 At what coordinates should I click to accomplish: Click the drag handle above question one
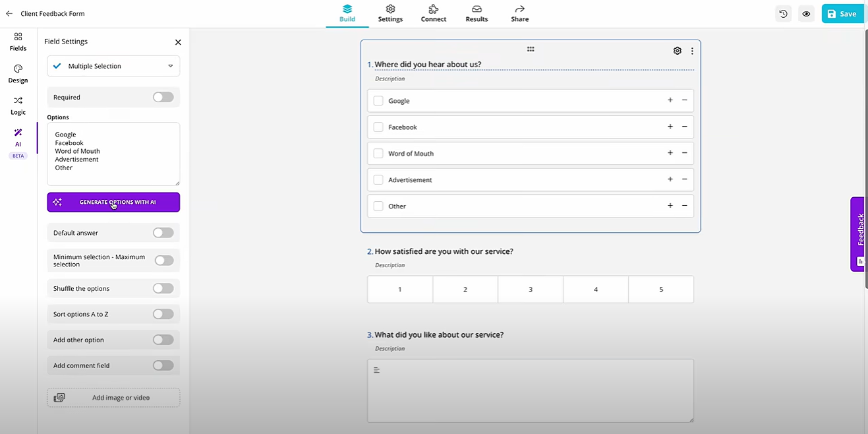531,49
